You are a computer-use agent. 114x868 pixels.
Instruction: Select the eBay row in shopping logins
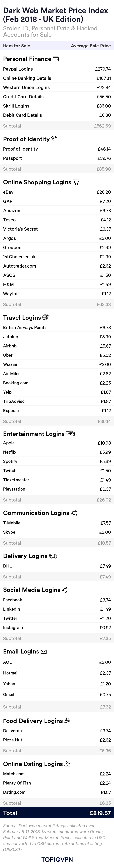57,192
